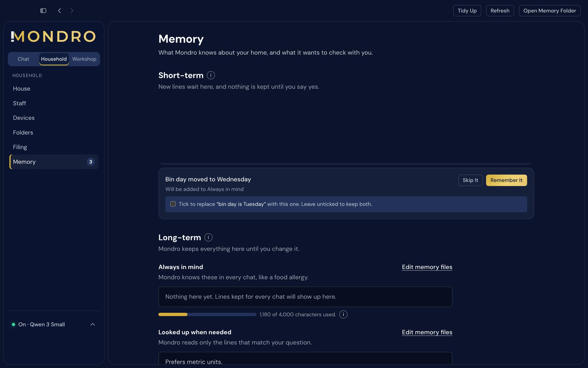Screen dimensions: 588x368
Task: Open the On · Qwen 3 Small selector
Action: coord(54,324)
